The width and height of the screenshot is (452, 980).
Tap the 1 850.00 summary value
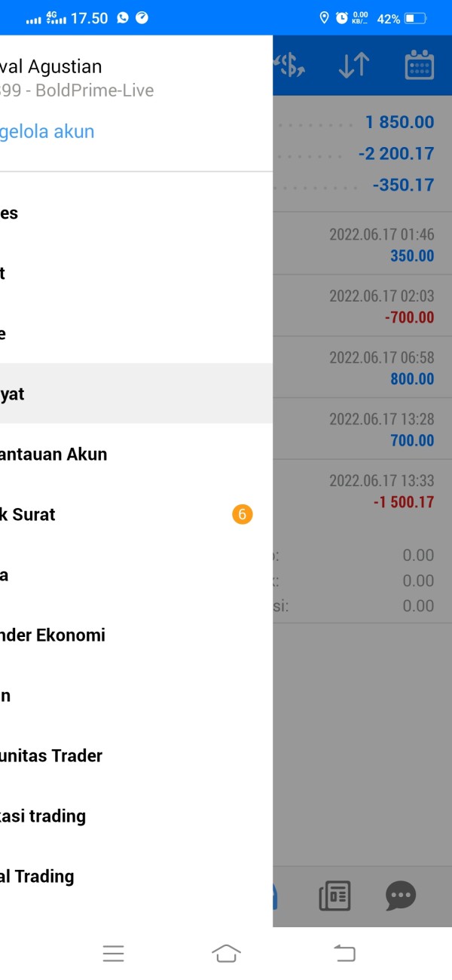[x=400, y=122]
